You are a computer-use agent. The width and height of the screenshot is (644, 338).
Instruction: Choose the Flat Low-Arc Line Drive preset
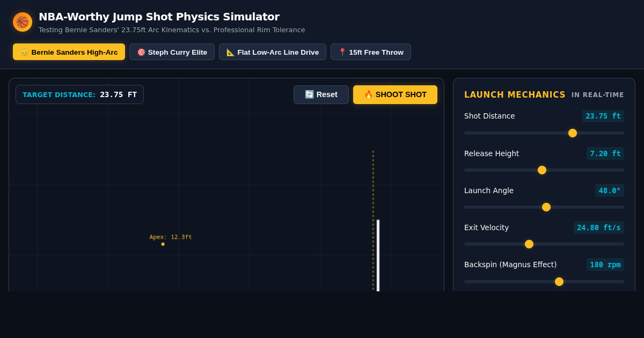point(273,52)
